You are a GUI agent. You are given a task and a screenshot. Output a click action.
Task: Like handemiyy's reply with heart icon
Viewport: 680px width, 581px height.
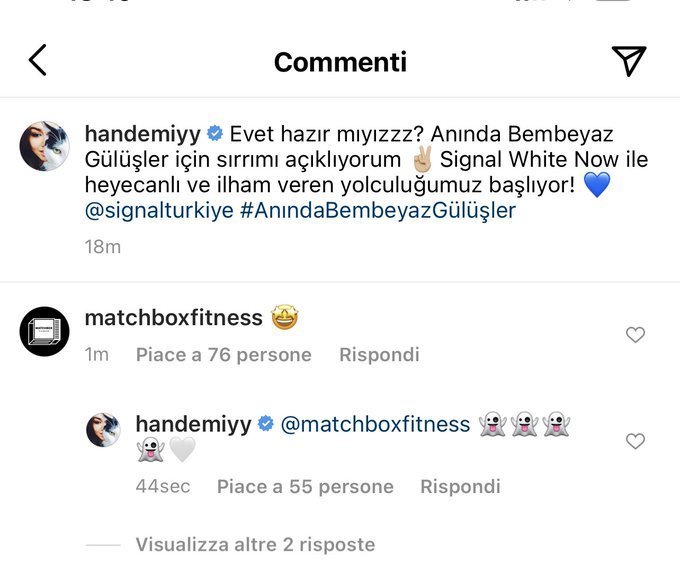point(635,441)
